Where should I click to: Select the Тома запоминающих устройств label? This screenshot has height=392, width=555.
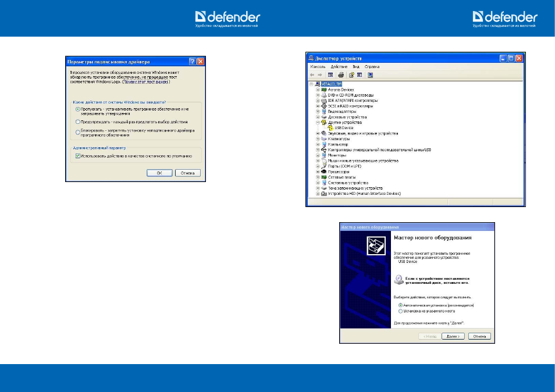click(355, 188)
